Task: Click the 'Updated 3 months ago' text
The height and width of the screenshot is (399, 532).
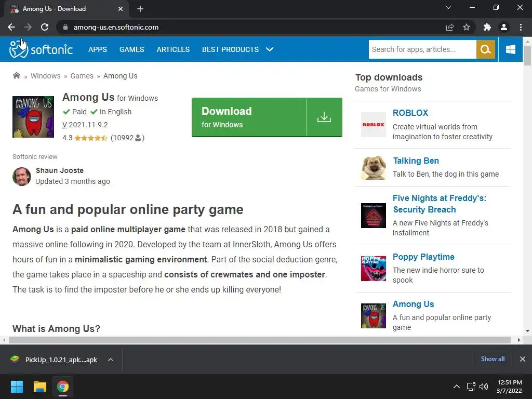Action: [x=73, y=181]
